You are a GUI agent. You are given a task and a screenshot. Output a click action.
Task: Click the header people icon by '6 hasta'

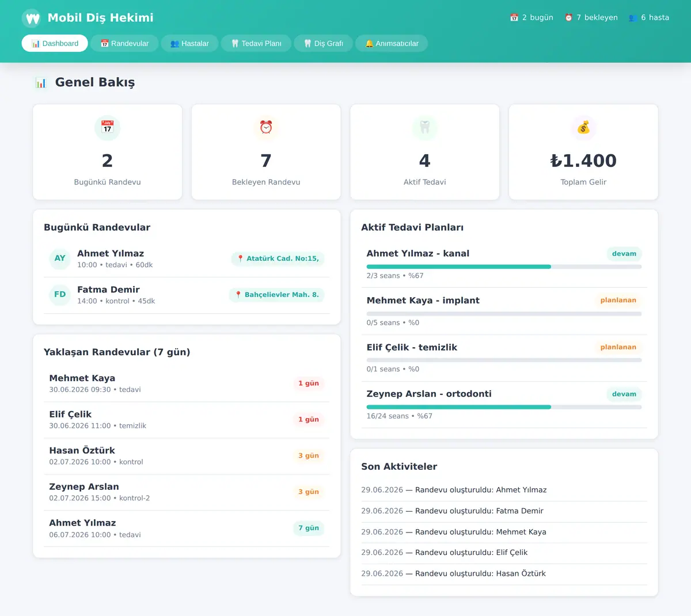pos(633,18)
